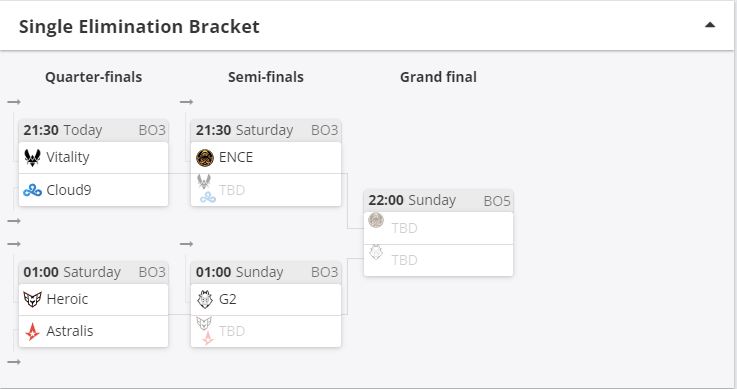
Task: Open the 22:00 Sunday grand final header
Action: (x=439, y=201)
